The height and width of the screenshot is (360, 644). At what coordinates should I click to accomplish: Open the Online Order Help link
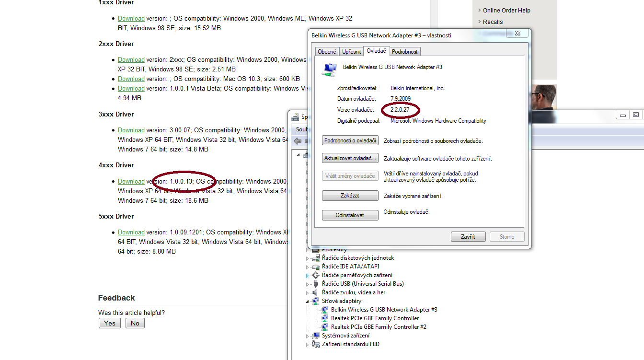506,10
